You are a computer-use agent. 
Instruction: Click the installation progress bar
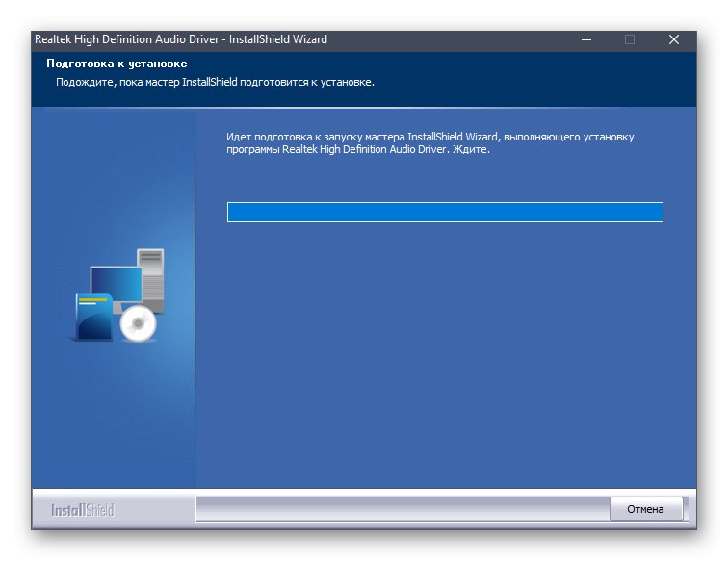pyautogui.click(x=445, y=212)
